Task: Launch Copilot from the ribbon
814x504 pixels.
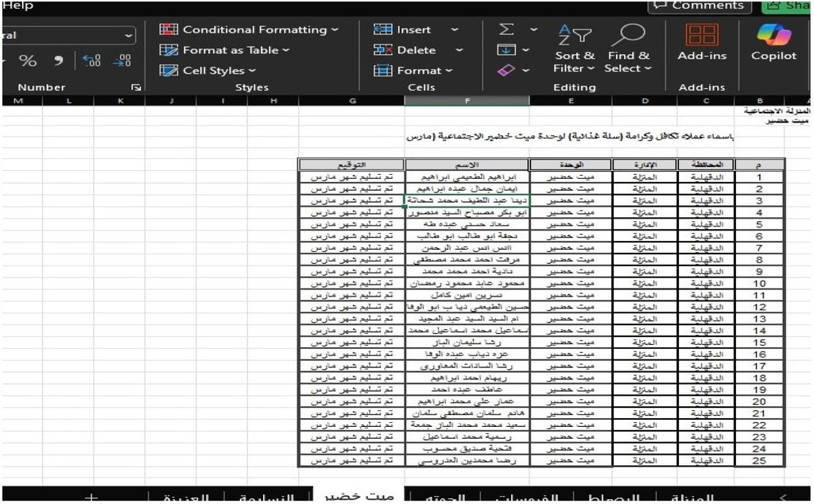Action: click(x=773, y=44)
